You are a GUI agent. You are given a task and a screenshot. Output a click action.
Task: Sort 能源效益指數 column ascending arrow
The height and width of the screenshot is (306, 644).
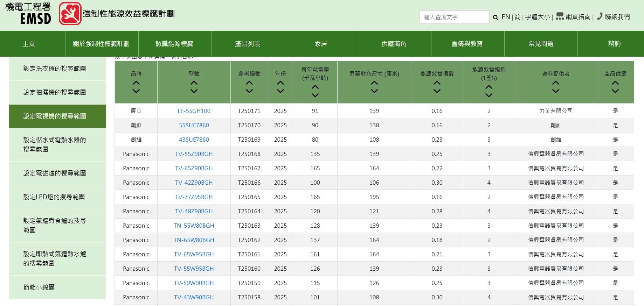pos(437,83)
